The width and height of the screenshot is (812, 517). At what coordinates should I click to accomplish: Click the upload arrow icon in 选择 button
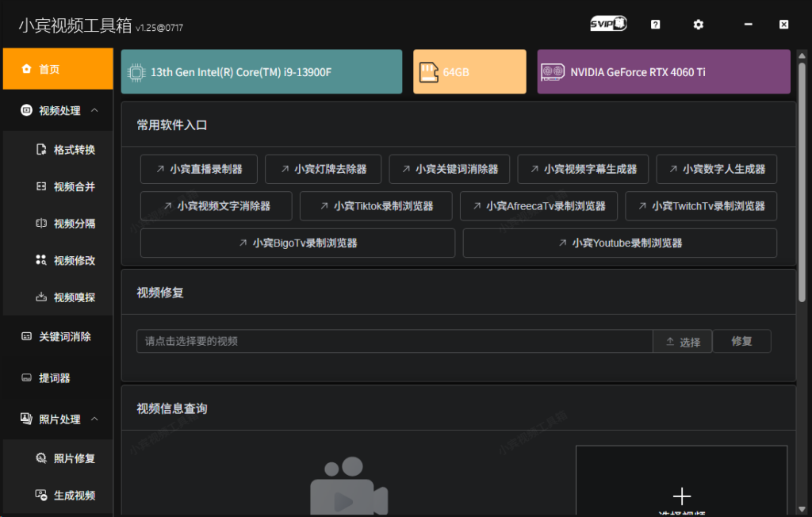pyautogui.click(x=670, y=342)
